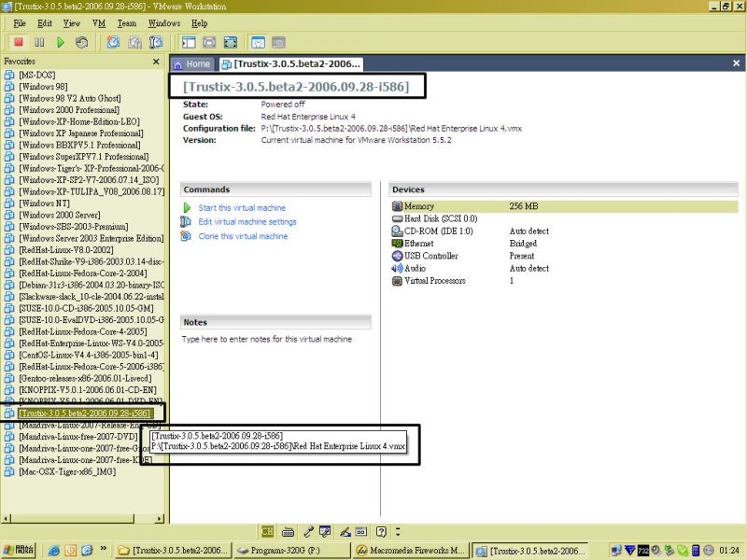Viewport: 747px width, 560px height.
Task: Open the View menu
Action: 72,23
